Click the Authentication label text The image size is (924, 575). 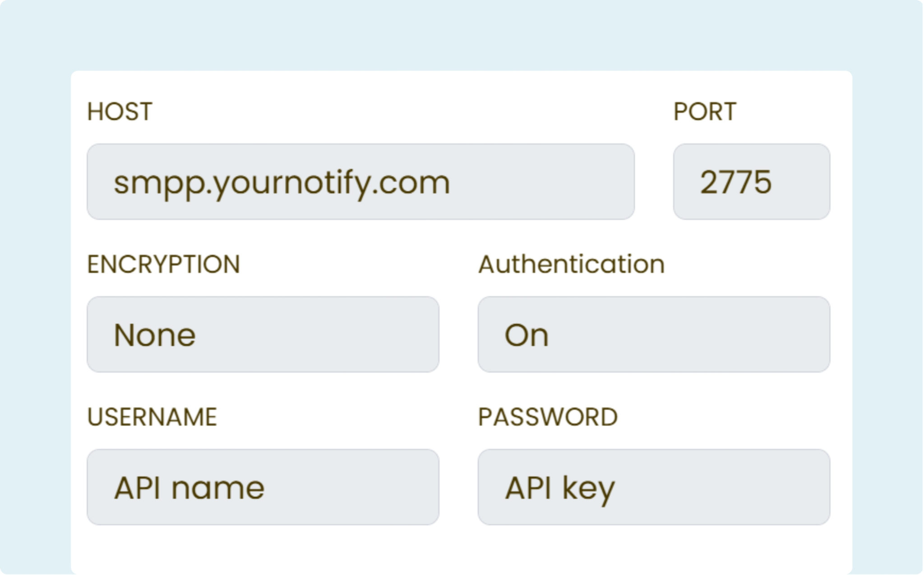[x=571, y=264]
